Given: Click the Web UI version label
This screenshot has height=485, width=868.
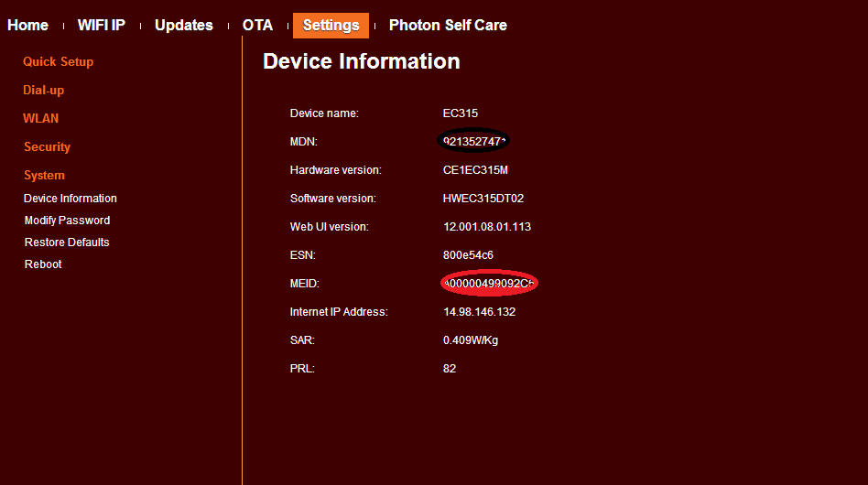Looking at the screenshot, I should pos(330,227).
